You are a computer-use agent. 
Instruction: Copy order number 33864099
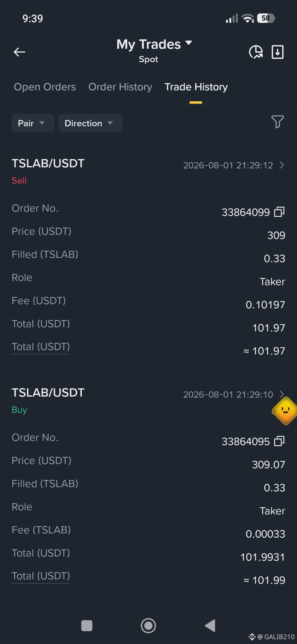click(x=279, y=212)
